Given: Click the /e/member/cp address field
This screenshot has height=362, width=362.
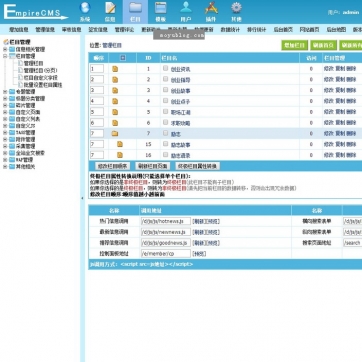Looking at the screenshot, I should click(166, 254).
